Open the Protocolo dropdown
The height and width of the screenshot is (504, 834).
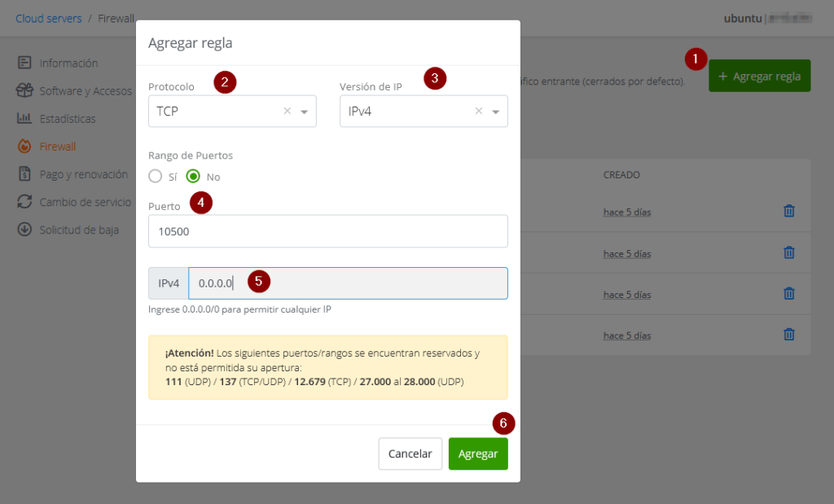point(305,111)
